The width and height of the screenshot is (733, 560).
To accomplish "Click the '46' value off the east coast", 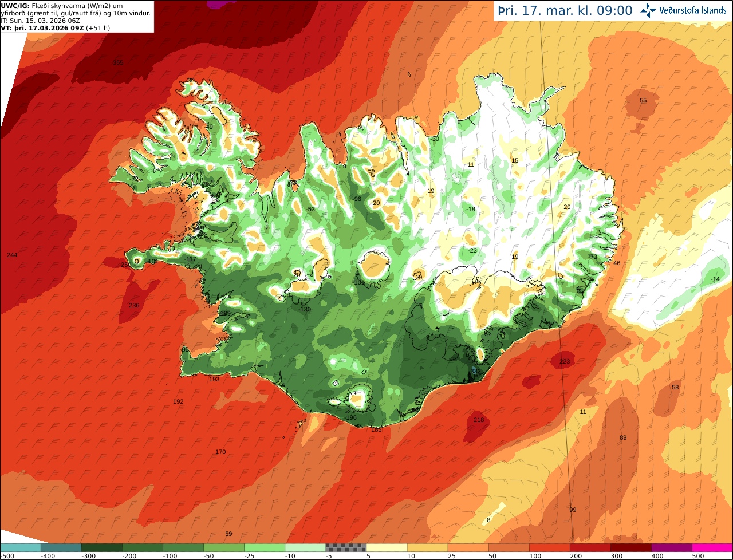I will 617,263.
